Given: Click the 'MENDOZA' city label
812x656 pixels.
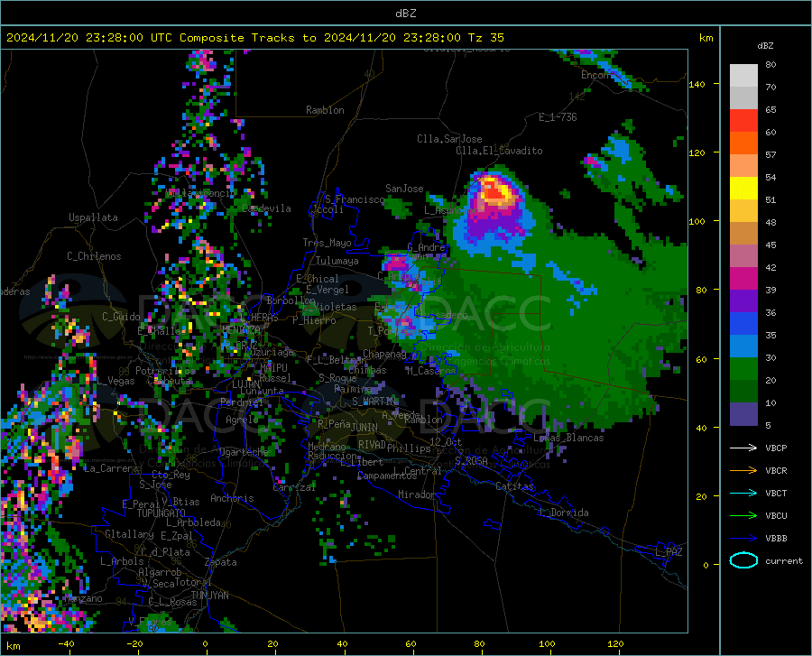Looking at the screenshot, I should click(x=241, y=329).
